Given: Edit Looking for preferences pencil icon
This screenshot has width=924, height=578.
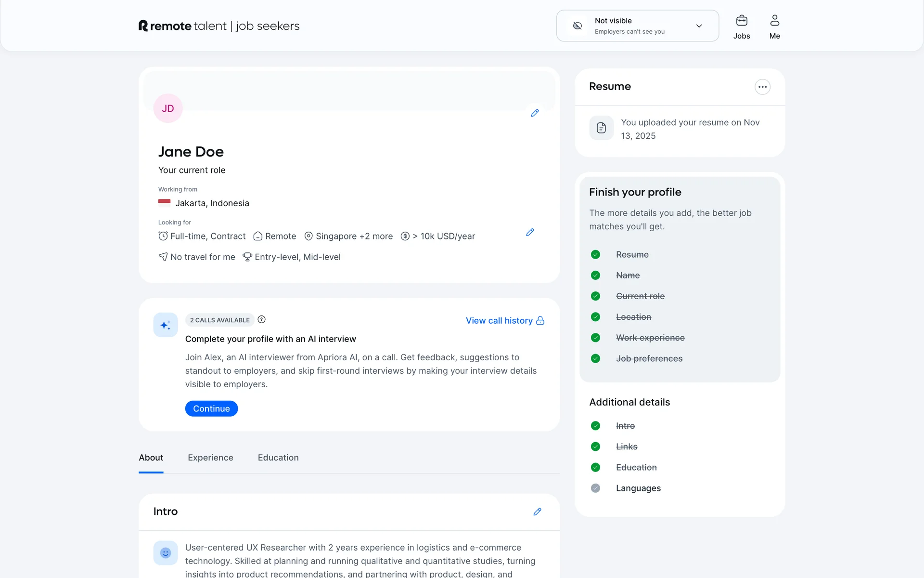Looking at the screenshot, I should [x=530, y=233].
